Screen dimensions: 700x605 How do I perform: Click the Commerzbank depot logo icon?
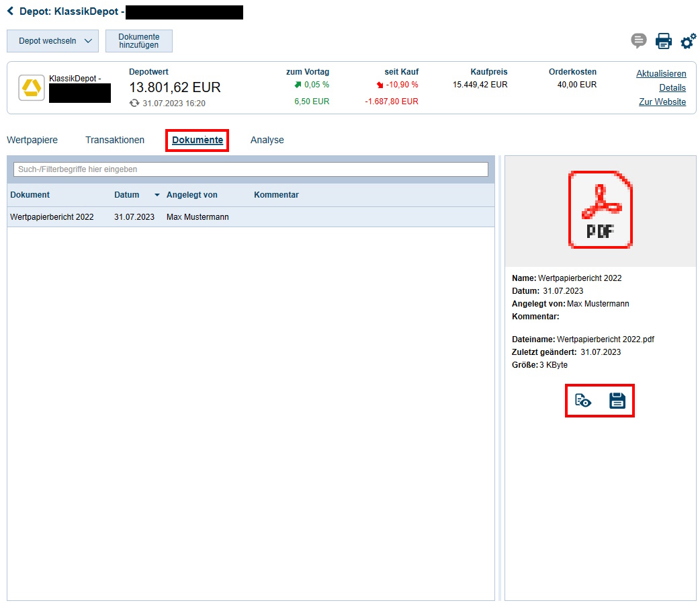pyautogui.click(x=32, y=88)
